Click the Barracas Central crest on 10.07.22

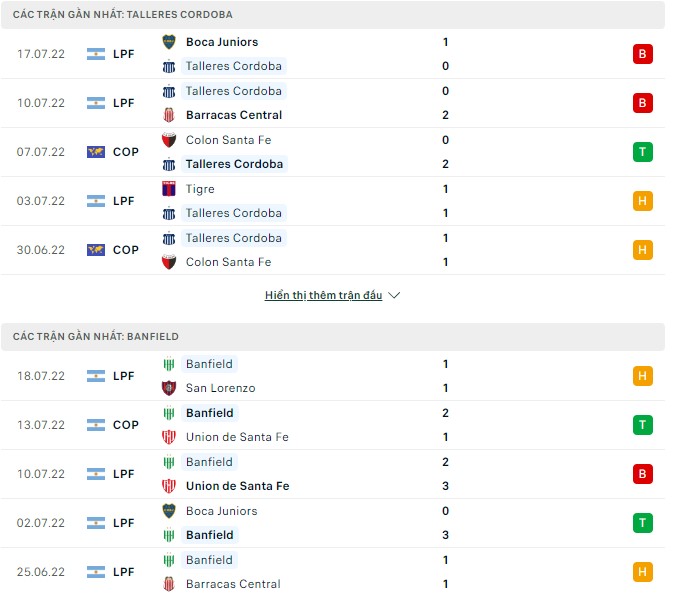pos(169,115)
